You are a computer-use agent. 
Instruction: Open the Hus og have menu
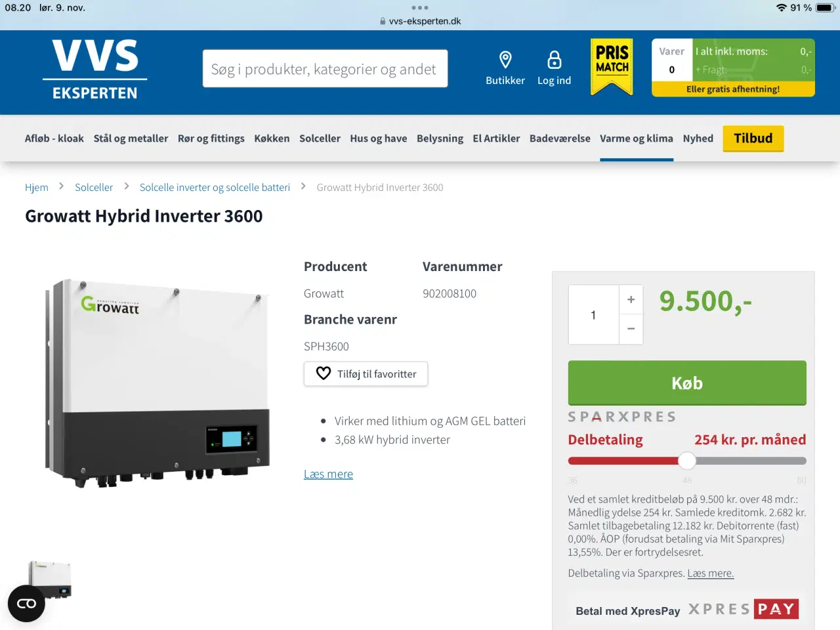tap(379, 138)
